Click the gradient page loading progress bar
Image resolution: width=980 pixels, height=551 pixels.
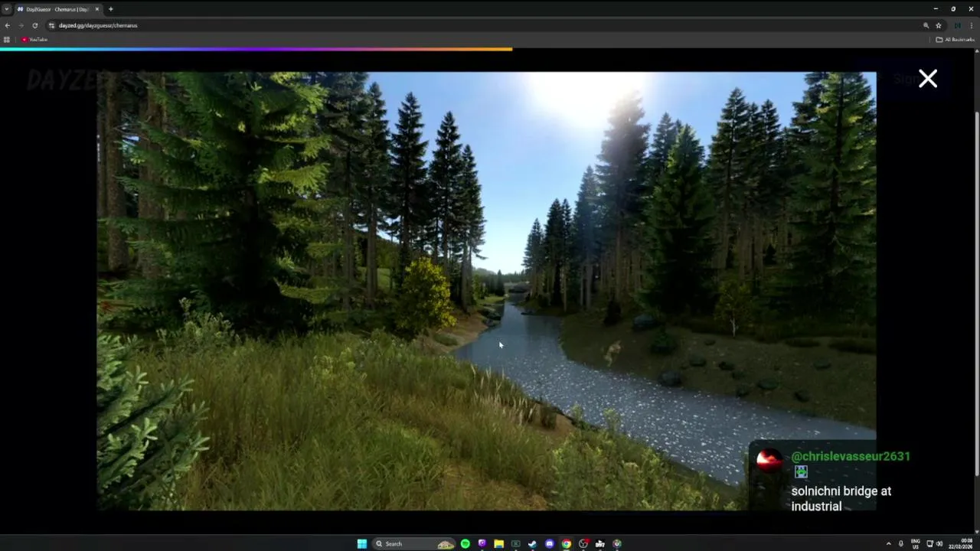pyautogui.click(x=256, y=49)
